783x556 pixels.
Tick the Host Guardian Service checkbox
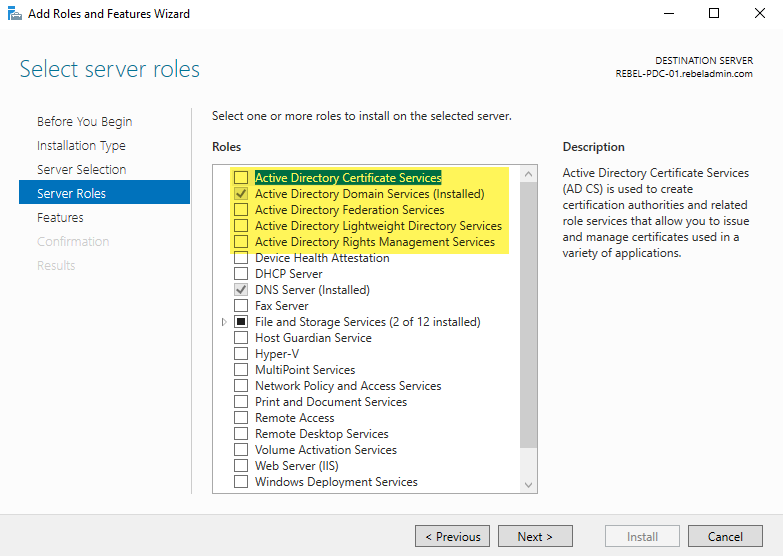241,338
